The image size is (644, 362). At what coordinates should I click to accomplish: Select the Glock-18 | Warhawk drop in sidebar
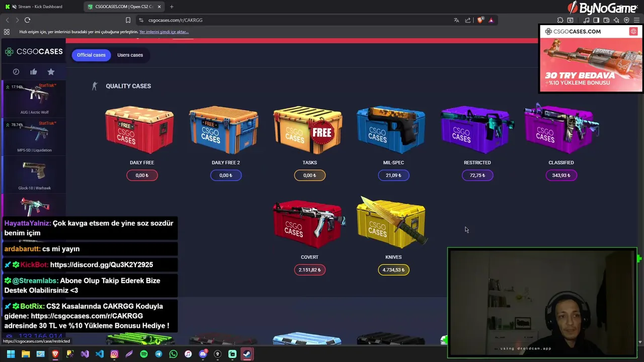tap(34, 174)
